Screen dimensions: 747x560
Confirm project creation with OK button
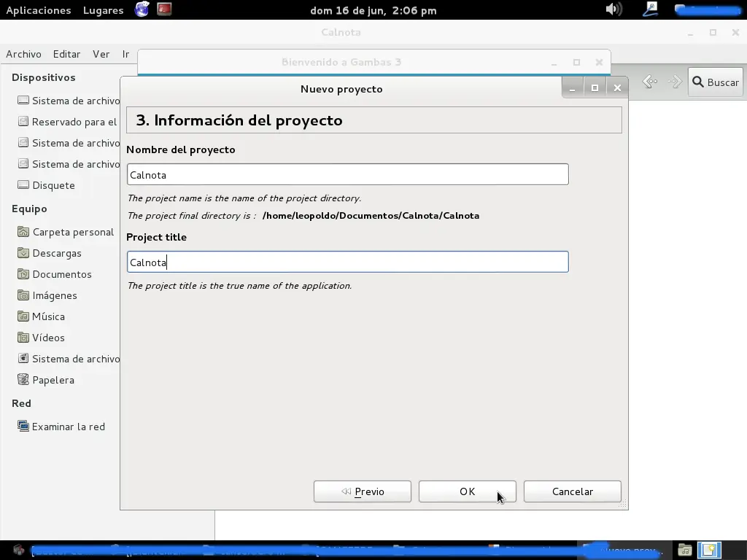(467, 491)
